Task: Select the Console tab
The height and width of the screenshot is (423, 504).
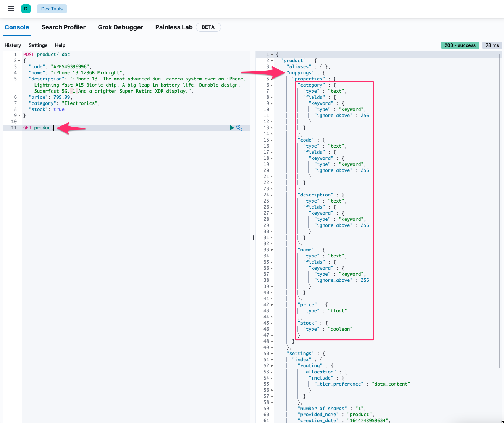Action: 17,27
